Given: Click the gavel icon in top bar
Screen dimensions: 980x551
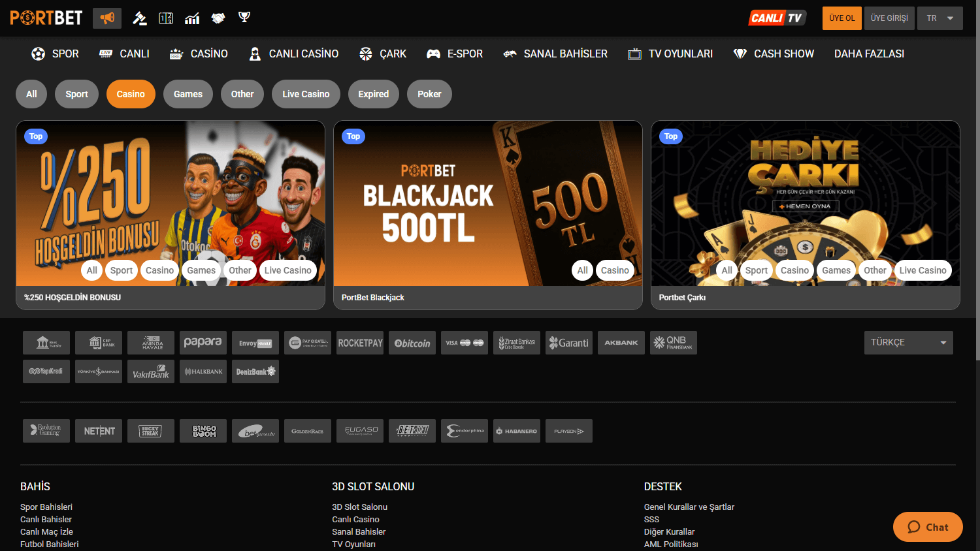Looking at the screenshot, I should click(x=140, y=18).
